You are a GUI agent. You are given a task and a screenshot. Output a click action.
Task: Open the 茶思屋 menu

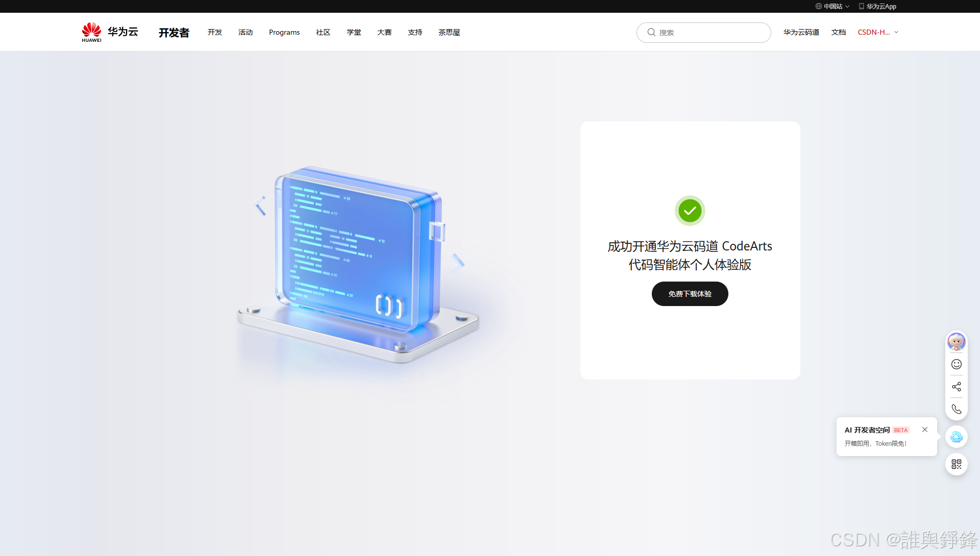click(449, 32)
